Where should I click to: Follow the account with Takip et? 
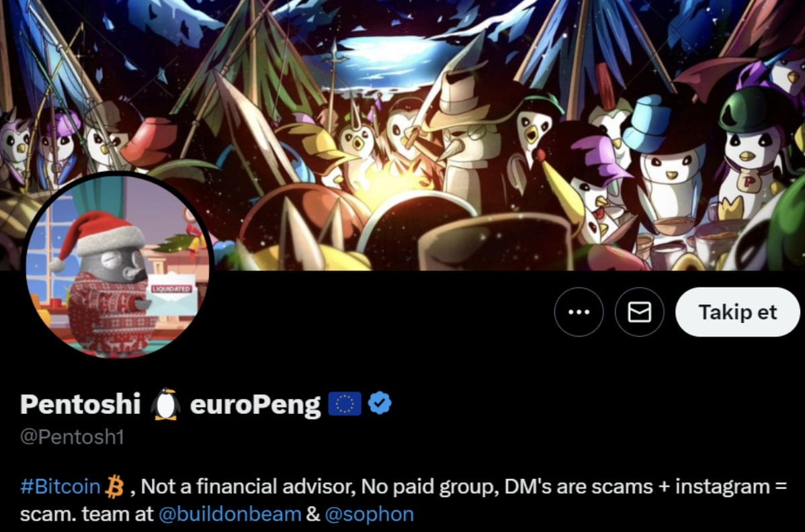(x=737, y=312)
